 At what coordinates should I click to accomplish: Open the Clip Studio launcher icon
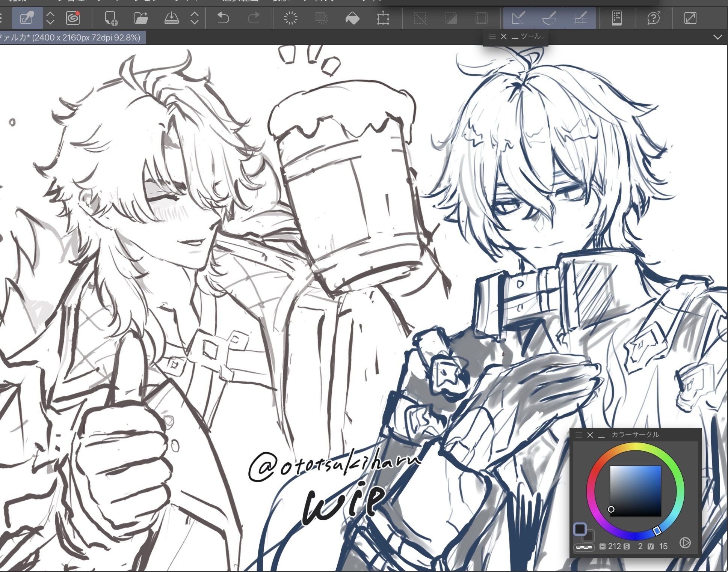click(73, 18)
